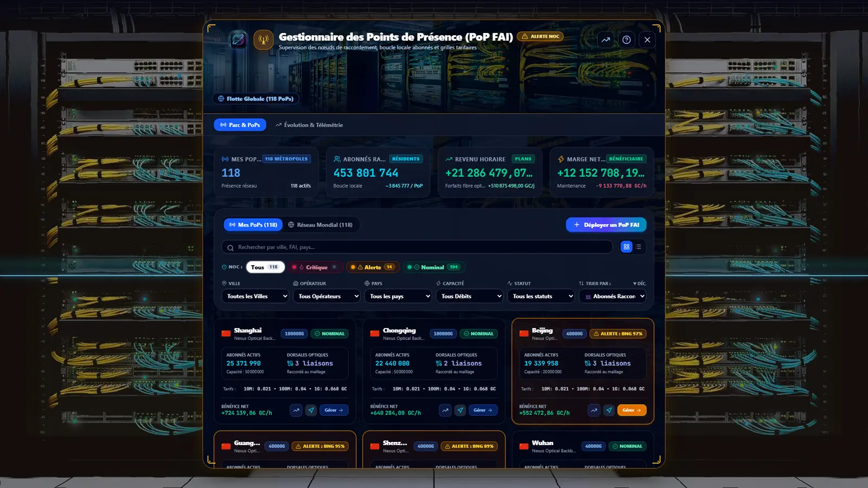Filter NOC status by Critique
This screenshot has width=868, height=488.
click(315, 267)
